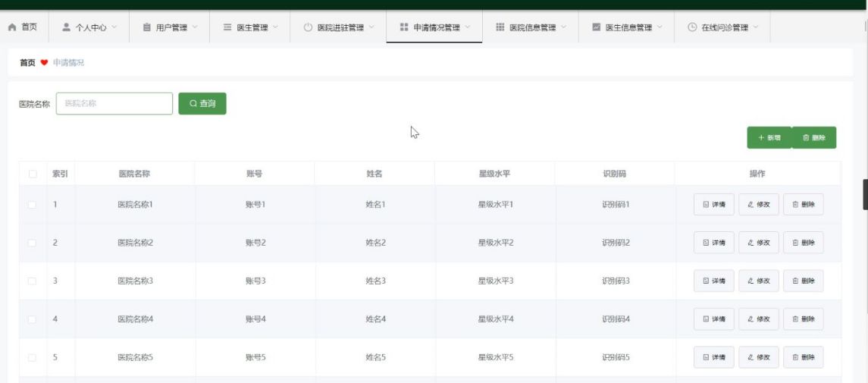
Task: Click the grid icon for 医院信息管理
Action: tap(500, 27)
